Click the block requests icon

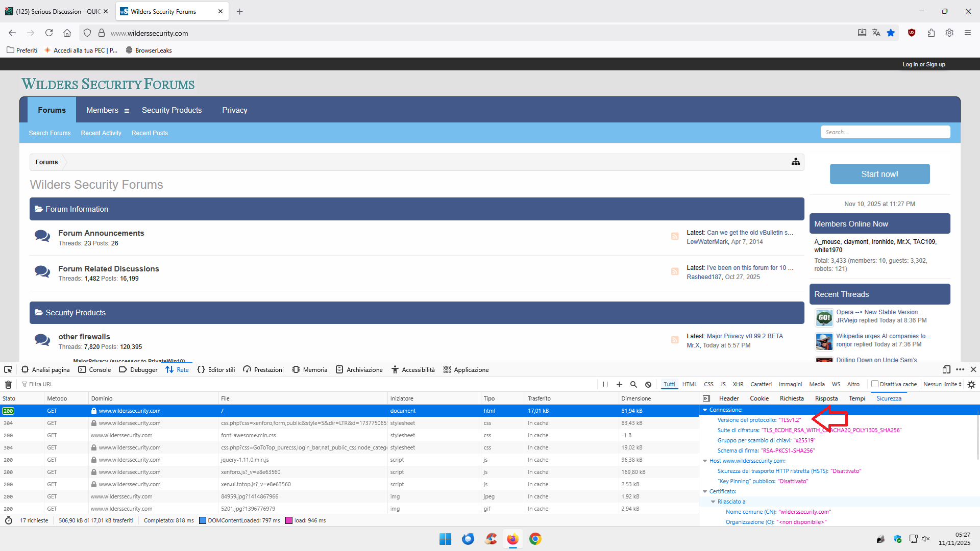coord(648,385)
